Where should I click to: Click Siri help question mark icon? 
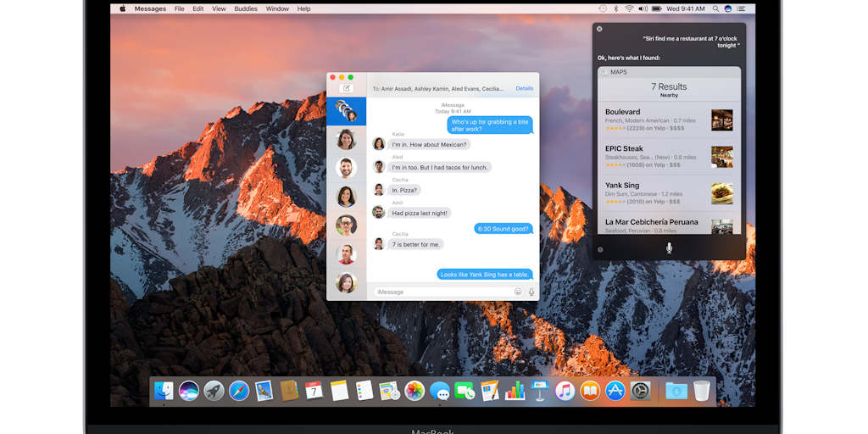(600, 250)
